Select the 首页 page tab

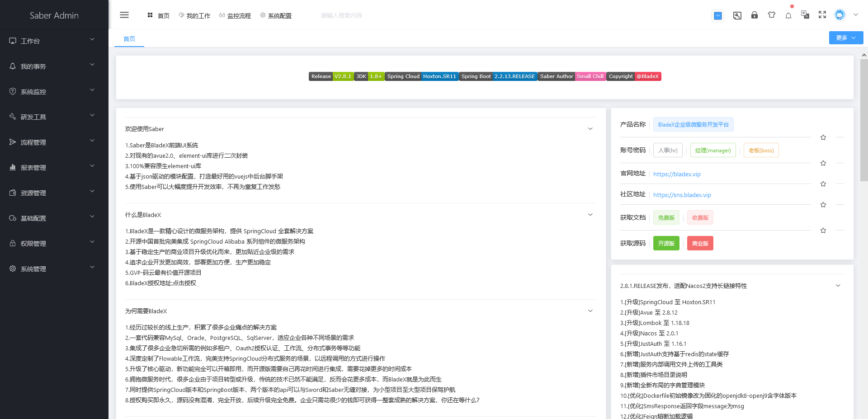click(129, 39)
